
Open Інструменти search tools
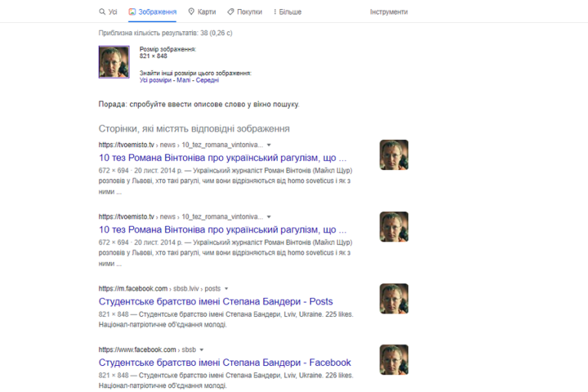pyautogui.click(x=389, y=12)
